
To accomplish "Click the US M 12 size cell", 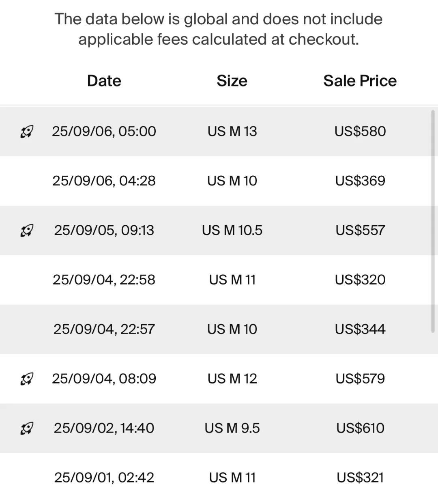I will click(232, 379).
